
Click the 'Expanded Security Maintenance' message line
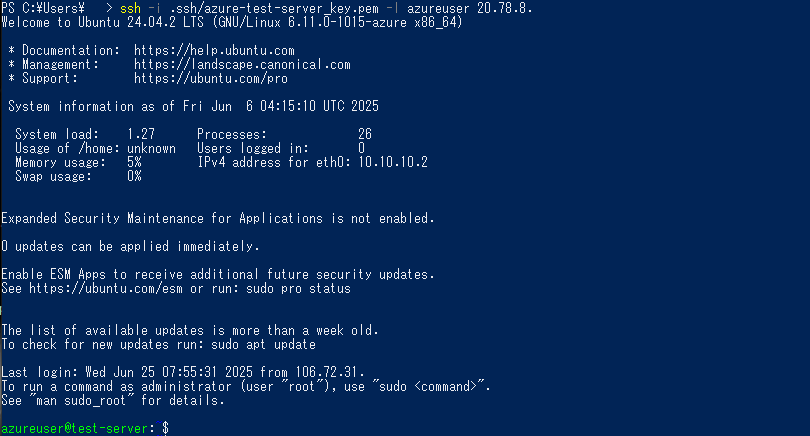pyautogui.click(x=217, y=219)
